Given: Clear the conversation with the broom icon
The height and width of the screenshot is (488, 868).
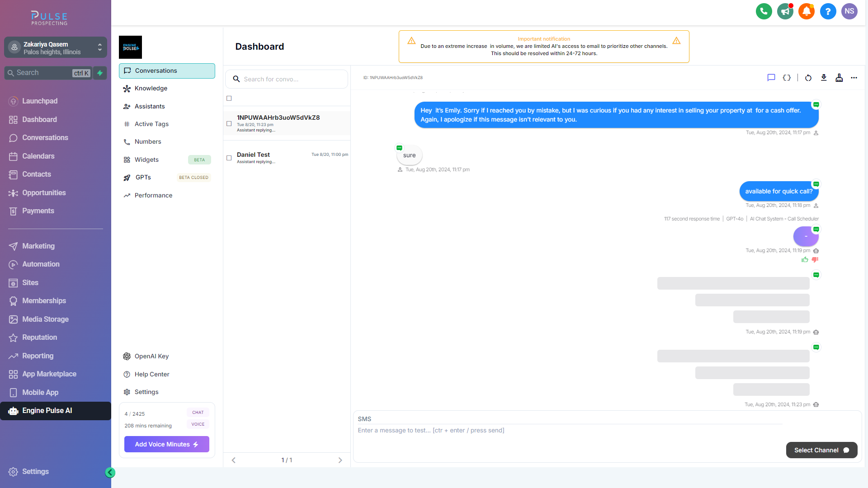Looking at the screenshot, I should click(x=839, y=78).
